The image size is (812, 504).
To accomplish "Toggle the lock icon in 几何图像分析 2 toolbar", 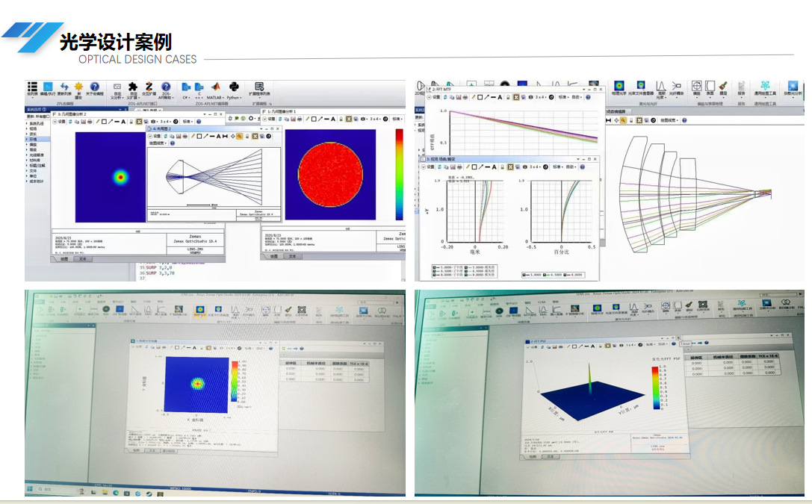I will point(131,122).
